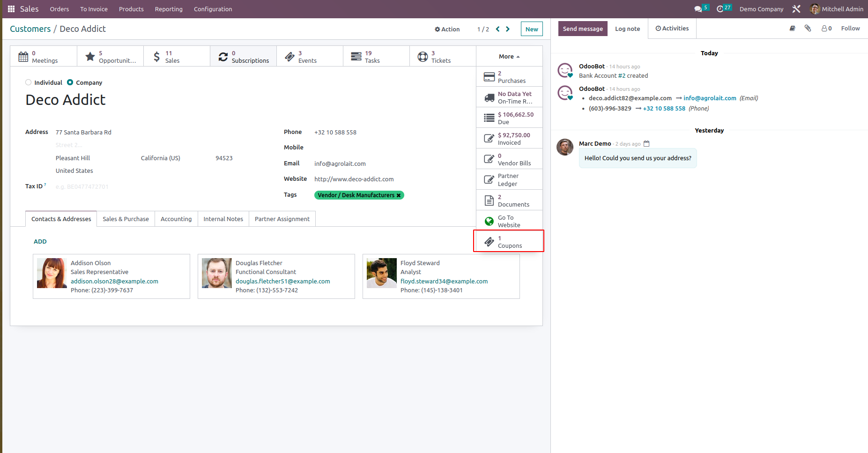The height and width of the screenshot is (453, 868).
Task: Switch to the Sales & Purchase tab
Action: (126, 219)
